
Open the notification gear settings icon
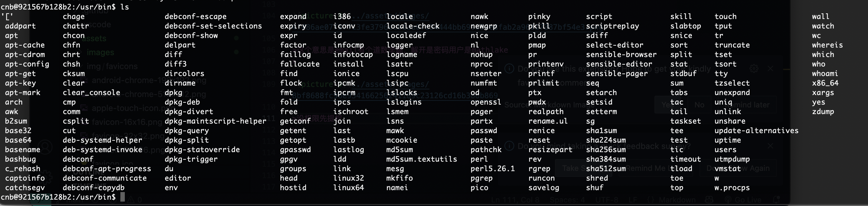point(754,69)
